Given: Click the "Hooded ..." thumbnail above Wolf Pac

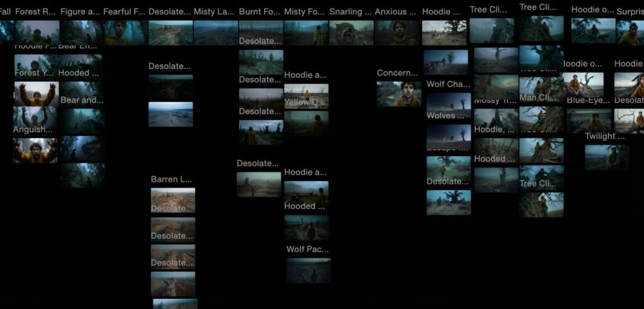Looking at the screenshot, I should coord(306,228).
